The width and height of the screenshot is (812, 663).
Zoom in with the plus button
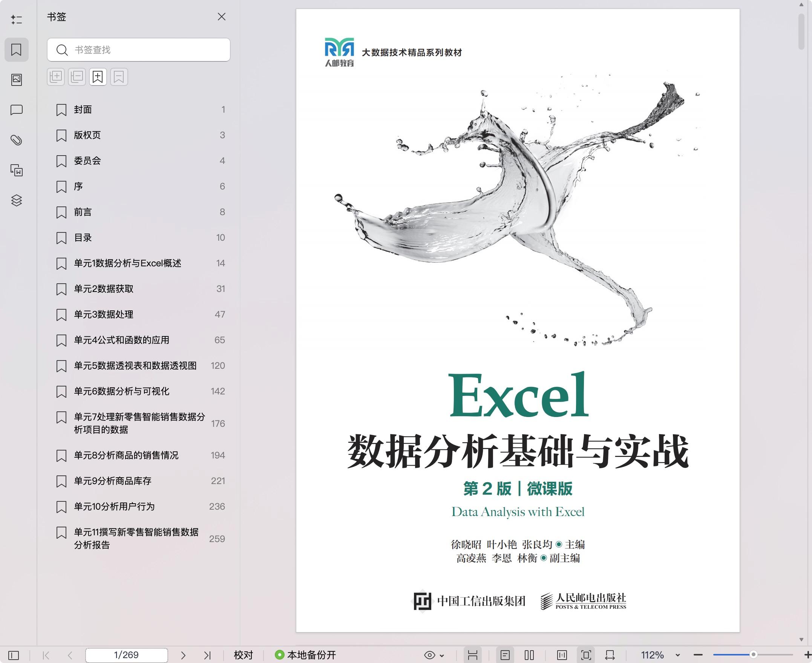click(x=807, y=655)
